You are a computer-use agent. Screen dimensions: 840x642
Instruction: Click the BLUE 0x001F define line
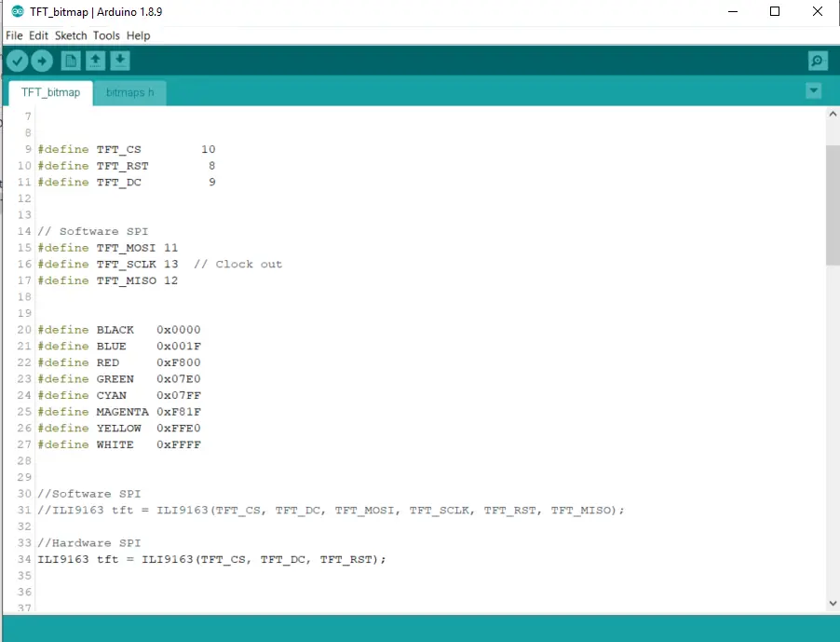pos(119,347)
